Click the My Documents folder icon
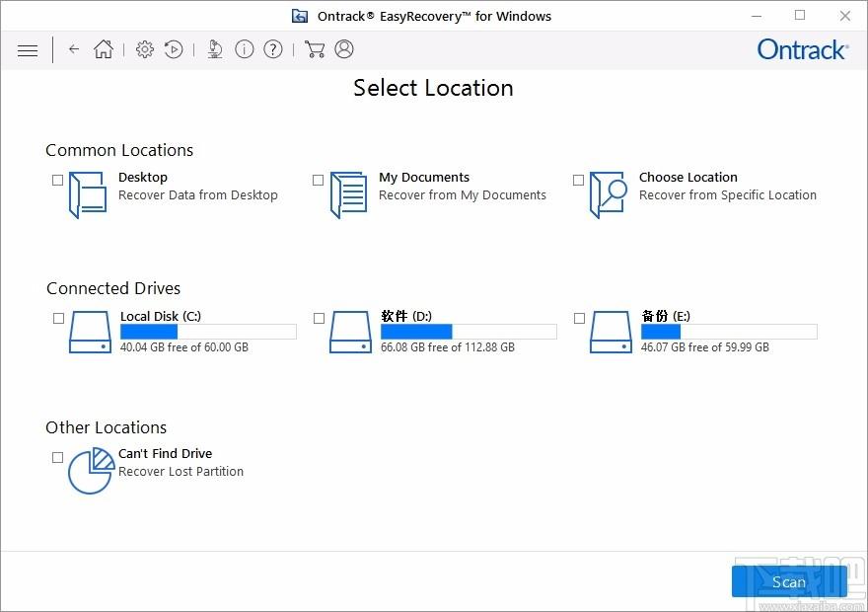Screen dimensions: 868x612 click(x=348, y=195)
